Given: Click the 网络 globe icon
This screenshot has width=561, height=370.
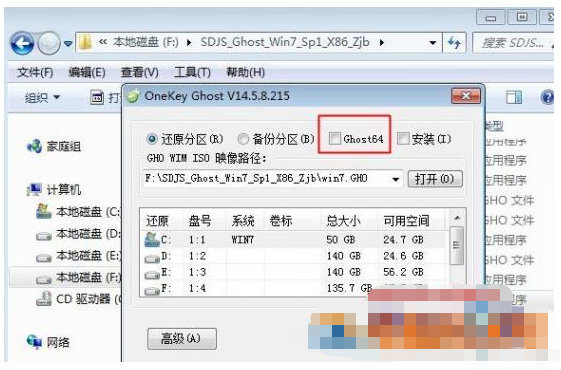Looking at the screenshot, I should (34, 342).
